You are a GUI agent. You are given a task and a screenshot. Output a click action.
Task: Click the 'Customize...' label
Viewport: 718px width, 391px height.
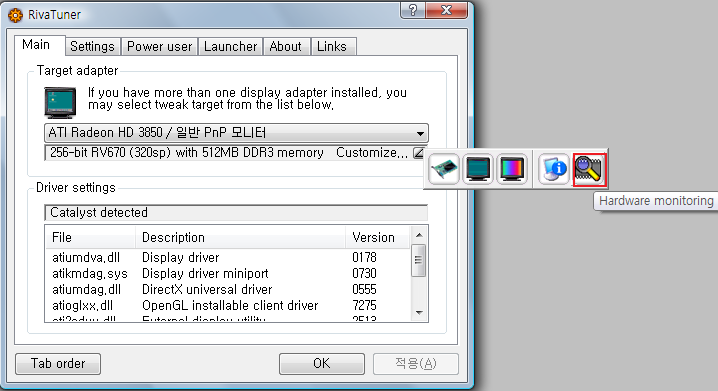372,153
